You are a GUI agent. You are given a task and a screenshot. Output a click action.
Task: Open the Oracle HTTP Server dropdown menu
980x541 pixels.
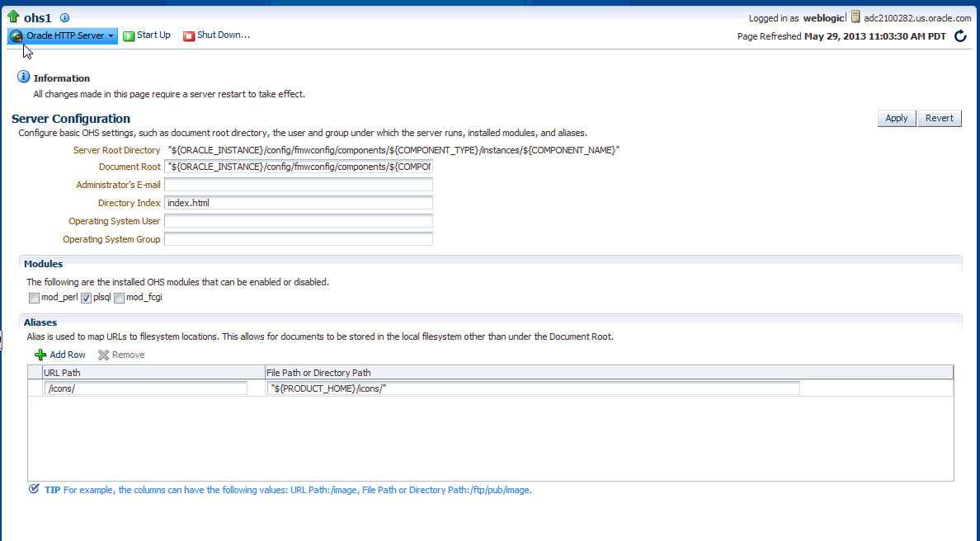pos(63,35)
